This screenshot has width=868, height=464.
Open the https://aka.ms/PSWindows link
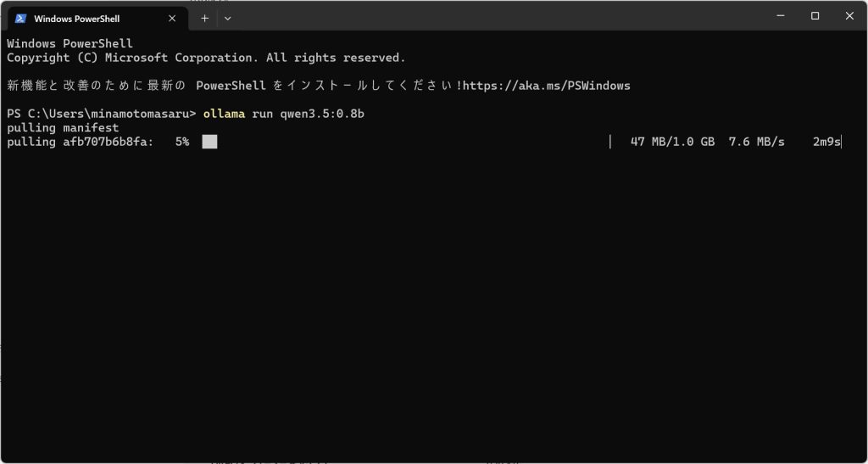click(x=547, y=86)
